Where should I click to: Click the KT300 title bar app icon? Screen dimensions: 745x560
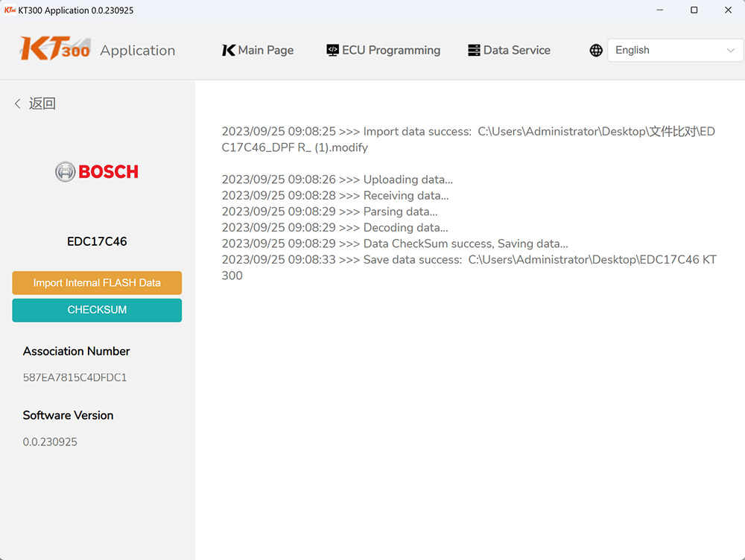pos(10,10)
